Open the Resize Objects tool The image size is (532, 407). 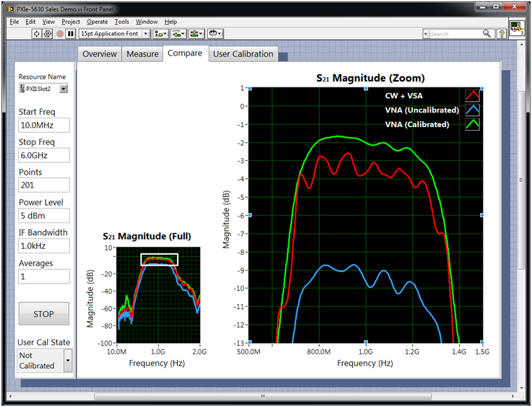(x=196, y=34)
